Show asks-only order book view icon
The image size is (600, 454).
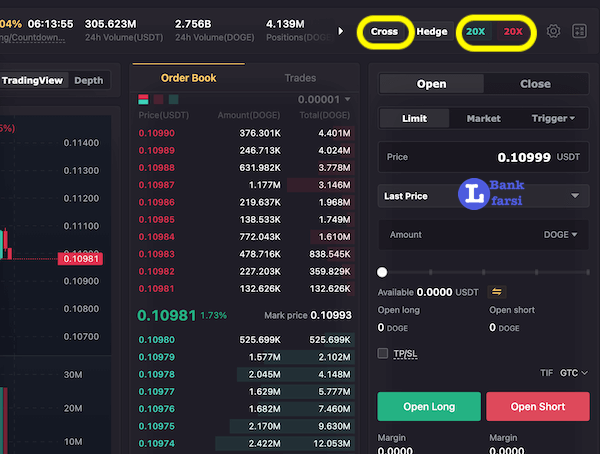[158, 100]
